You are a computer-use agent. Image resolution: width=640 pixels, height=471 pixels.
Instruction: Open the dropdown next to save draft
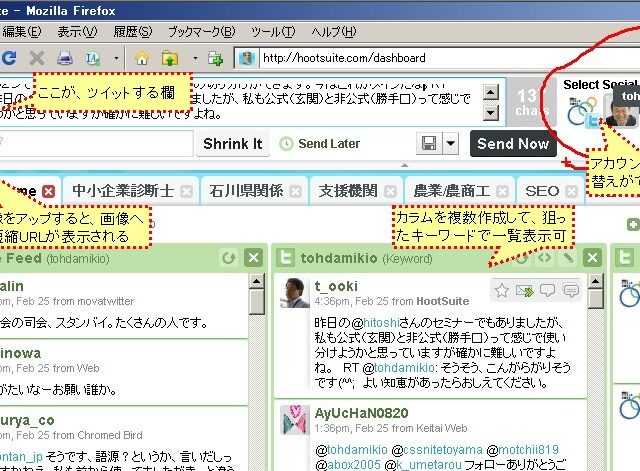[451, 144]
